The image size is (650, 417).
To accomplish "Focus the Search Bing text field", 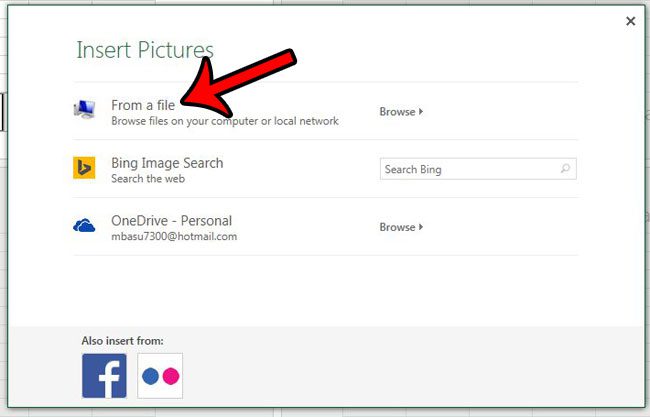I will [x=468, y=169].
